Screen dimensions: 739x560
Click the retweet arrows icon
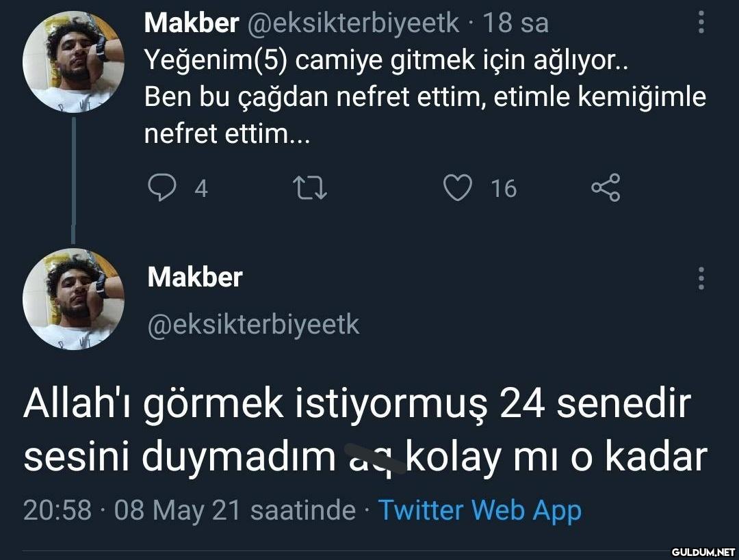click(309, 188)
